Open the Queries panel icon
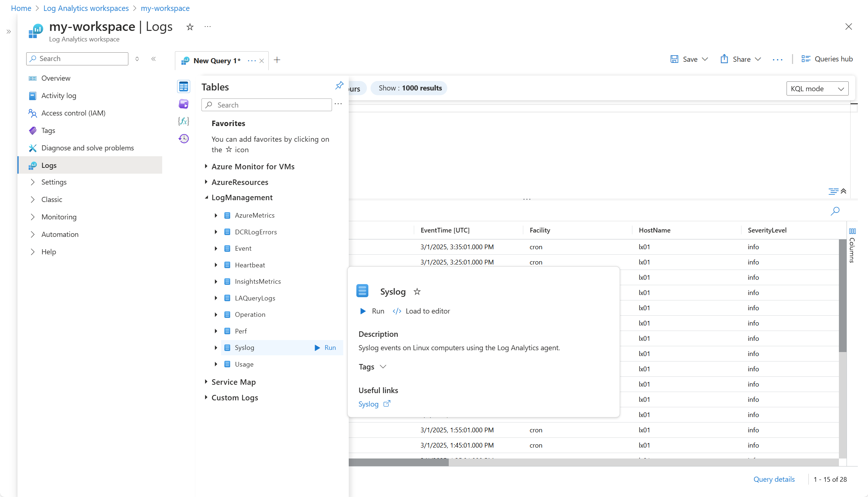 pos(184,104)
